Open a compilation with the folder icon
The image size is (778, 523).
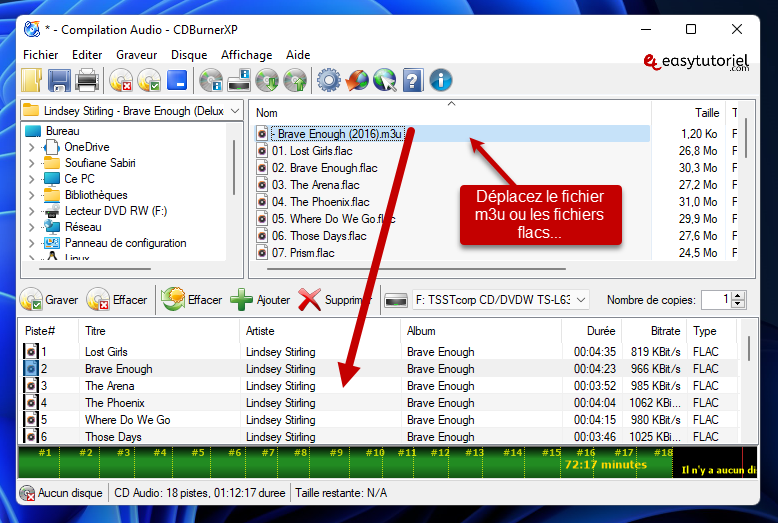coord(31,80)
